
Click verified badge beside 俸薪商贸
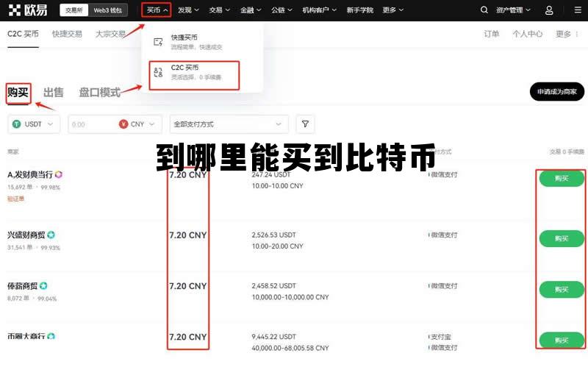pos(43,286)
